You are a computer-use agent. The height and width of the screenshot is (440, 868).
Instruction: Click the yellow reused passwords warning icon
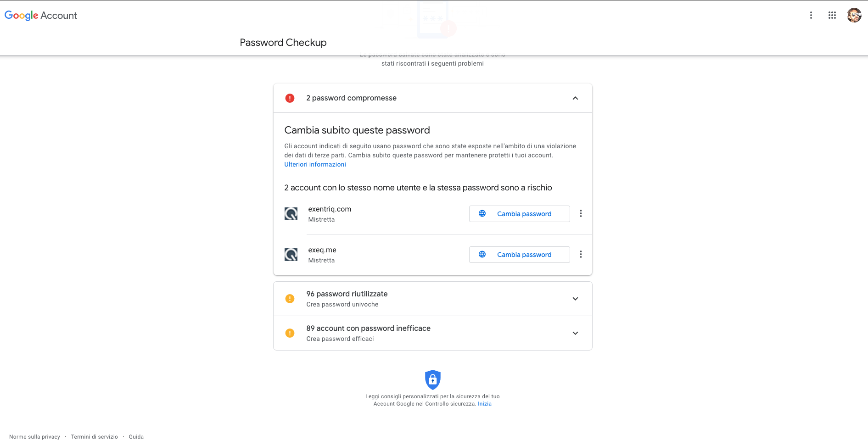click(290, 299)
